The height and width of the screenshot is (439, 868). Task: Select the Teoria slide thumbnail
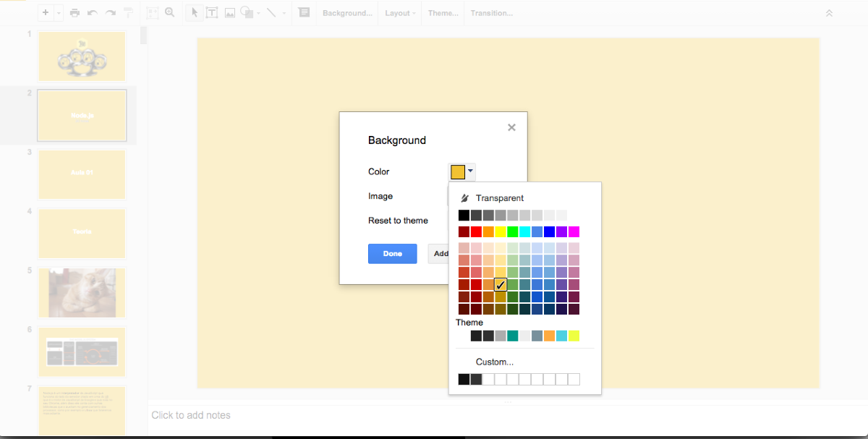pyautogui.click(x=82, y=234)
